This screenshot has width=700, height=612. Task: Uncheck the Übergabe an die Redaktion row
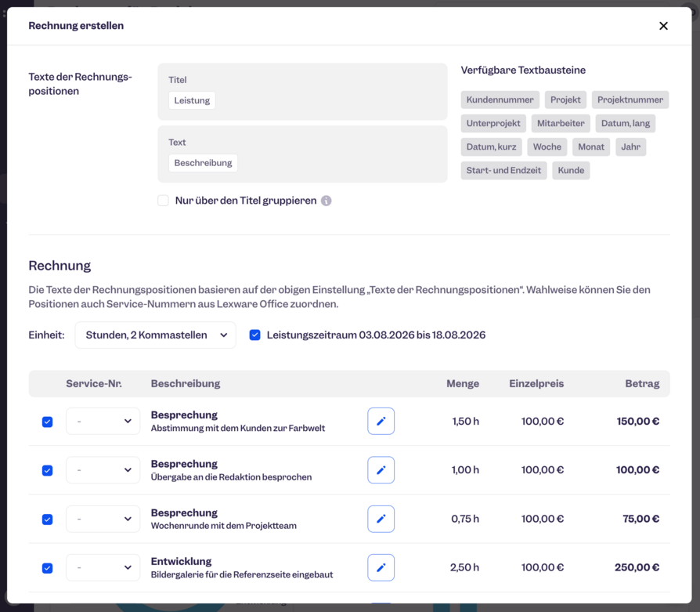(x=47, y=470)
